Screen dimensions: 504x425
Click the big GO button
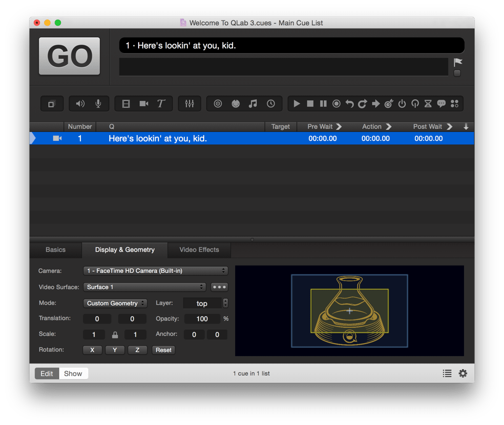click(x=69, y=56)
